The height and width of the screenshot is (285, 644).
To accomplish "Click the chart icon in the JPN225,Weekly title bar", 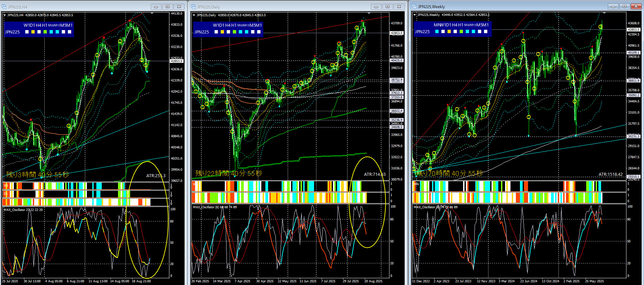I will tap(414, 6).
